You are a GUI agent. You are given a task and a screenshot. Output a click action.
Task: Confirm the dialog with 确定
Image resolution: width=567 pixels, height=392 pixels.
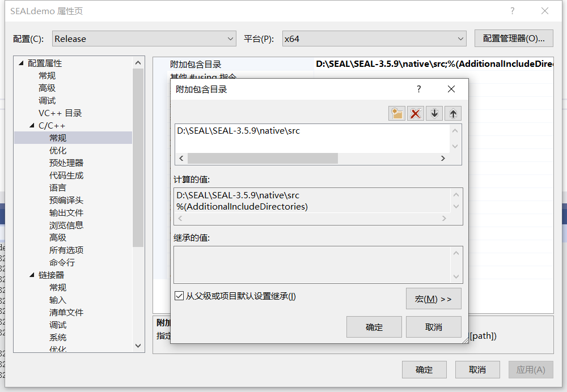pyautogui.click(x=374, y=327)
